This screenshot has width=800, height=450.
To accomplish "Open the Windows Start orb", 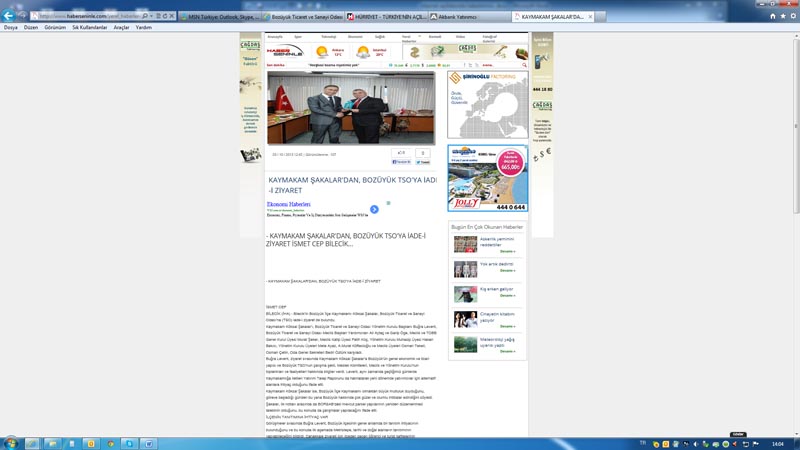I will point(10,443).
